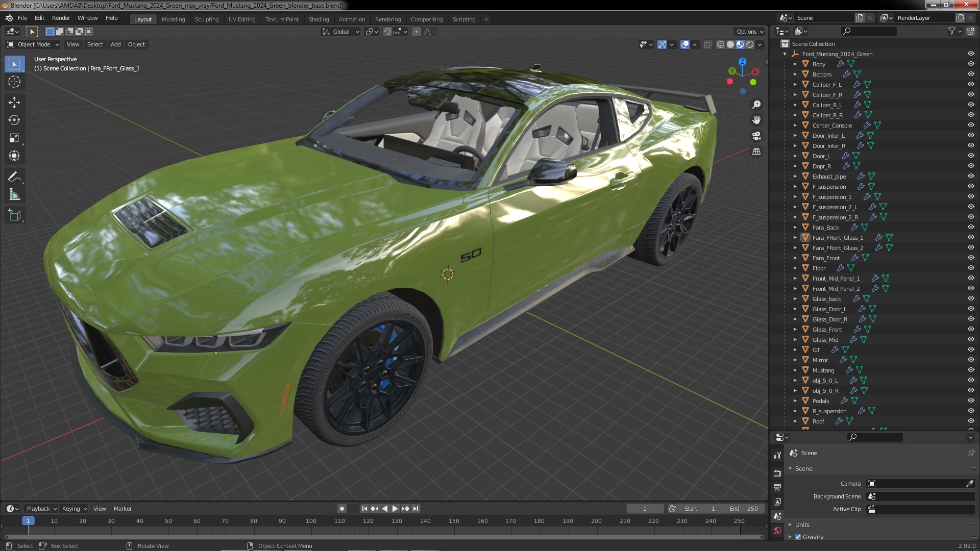The image size is (980, 551).
Task: Select the Transform tool
Action: (14, 156)
